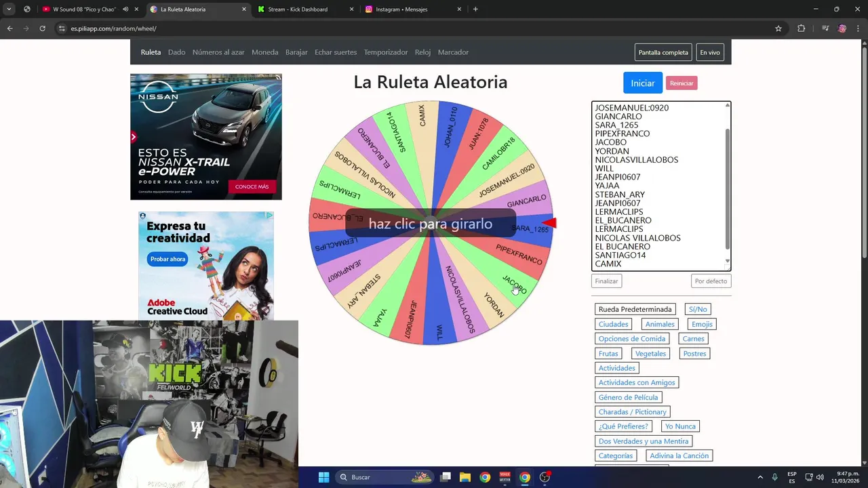The height and width of the screenshot is (488, 868).
Task: Select ¿Qué Prefieres? preset
Action: (623, 426)
